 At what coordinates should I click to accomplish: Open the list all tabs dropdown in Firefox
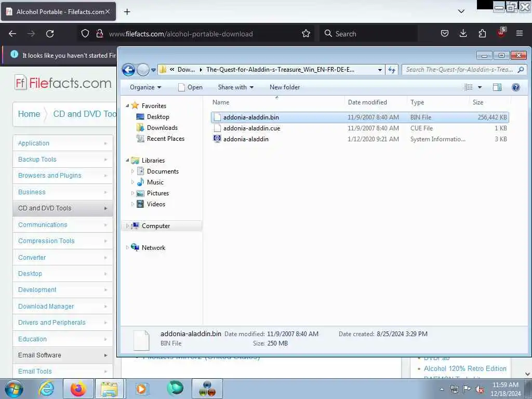[461, 11]
